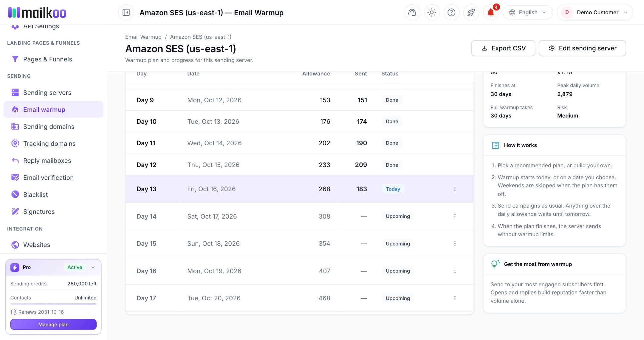Open Sending domains page
The height and width of the screenshot is (340, 644).
(x=53, y=126)
